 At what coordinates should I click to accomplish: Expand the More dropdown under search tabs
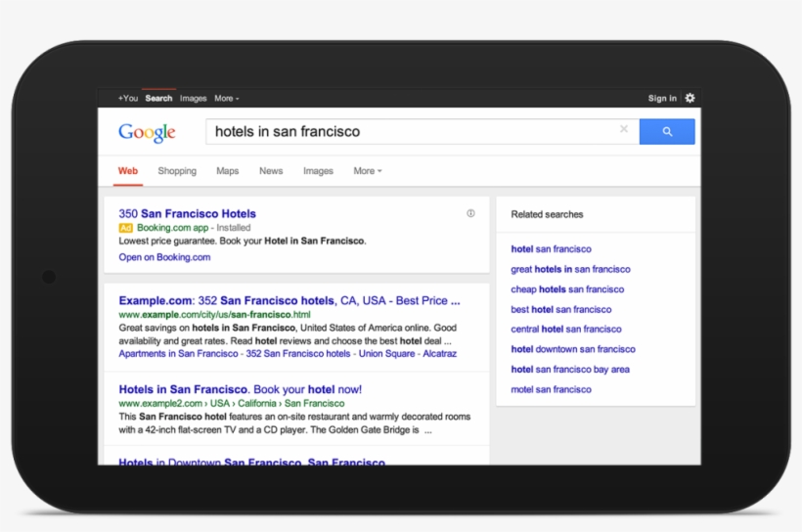[x=367, y=171]
